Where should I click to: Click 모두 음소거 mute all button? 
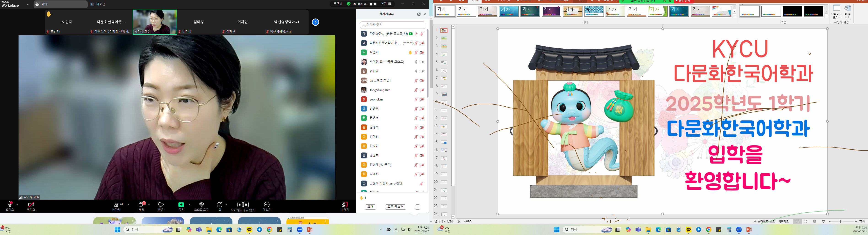(395, 207)
